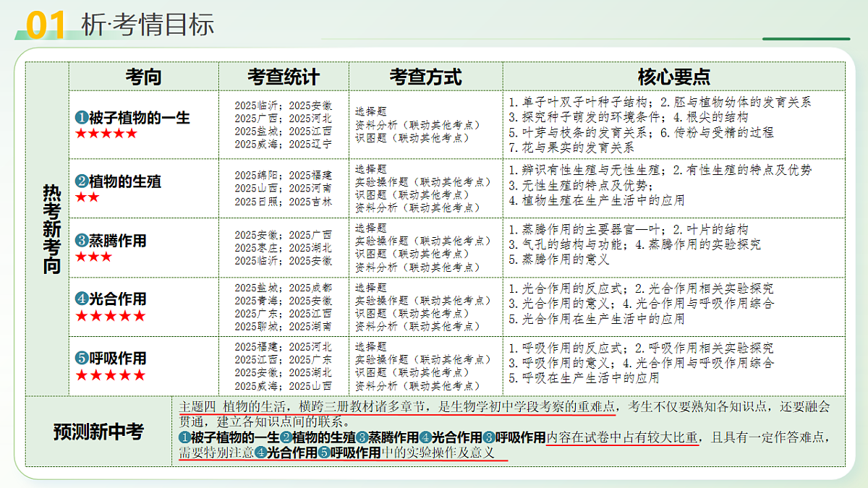Click the two red stars under 植物的生殖
868x488 pixels.
88,197
